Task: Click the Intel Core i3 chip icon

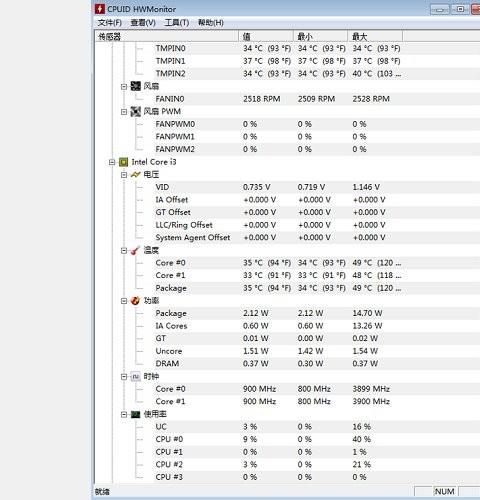Action: [x=123, y=162]
